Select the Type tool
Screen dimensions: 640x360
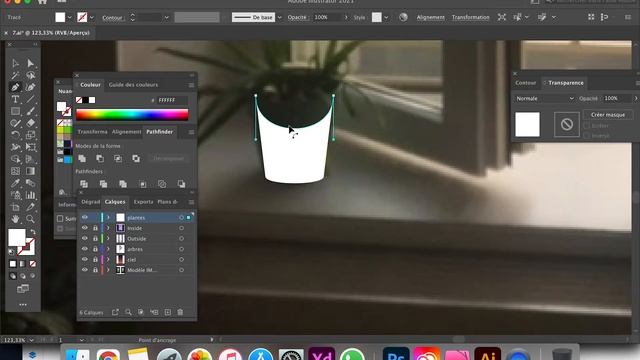15,99
